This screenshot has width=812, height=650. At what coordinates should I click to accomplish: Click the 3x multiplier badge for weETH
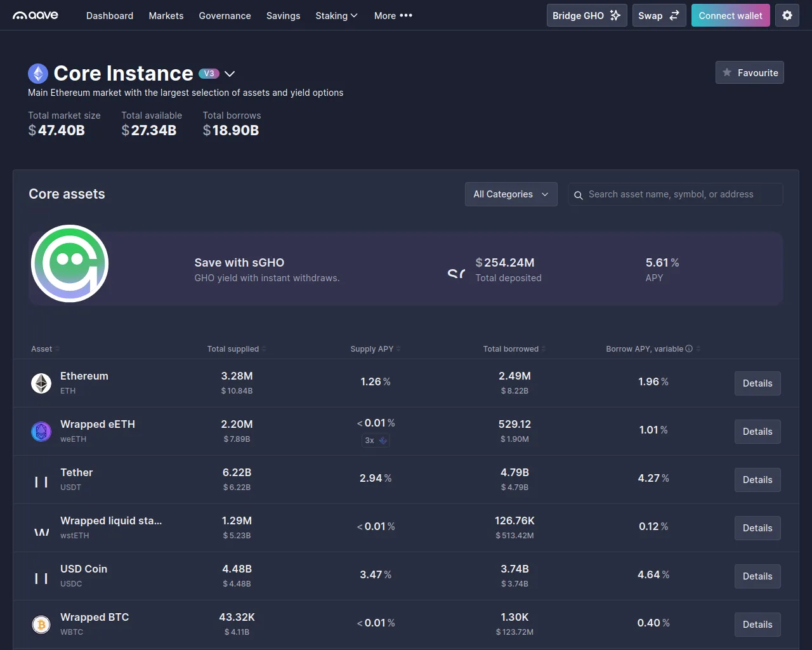point(376,441)
